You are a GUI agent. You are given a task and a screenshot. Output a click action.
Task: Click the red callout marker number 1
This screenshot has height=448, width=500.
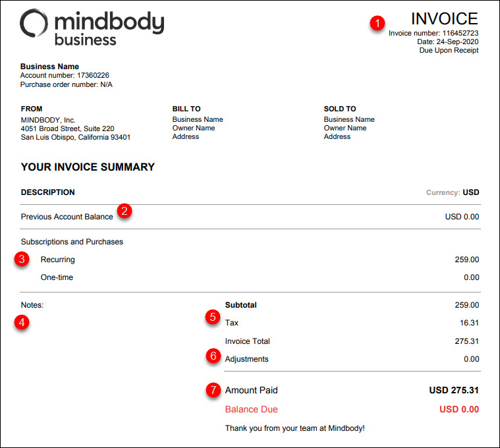tap(377, 23)
